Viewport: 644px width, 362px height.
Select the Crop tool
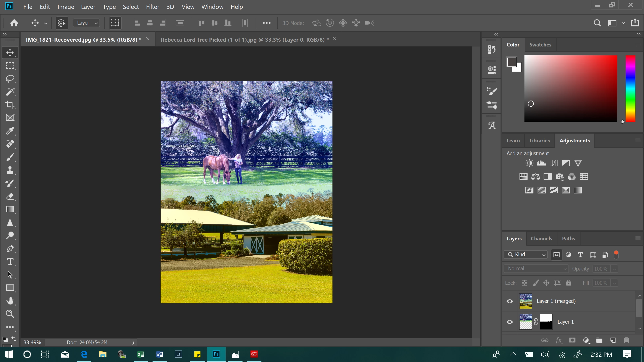pyautogui.click(x=10, y=105)
